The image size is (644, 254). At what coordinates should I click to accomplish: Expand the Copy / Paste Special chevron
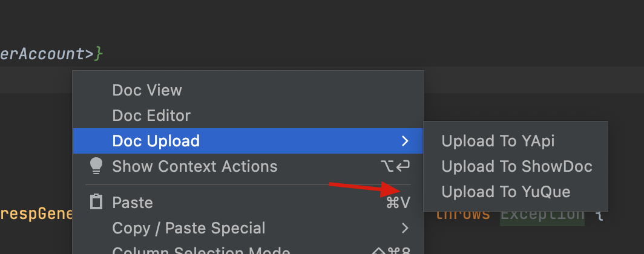pos(405,228)
